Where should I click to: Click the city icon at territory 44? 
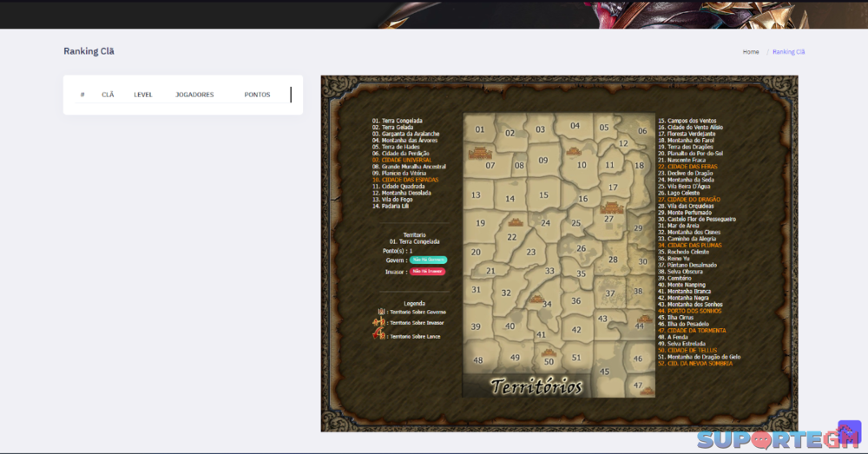pos(643,319)
